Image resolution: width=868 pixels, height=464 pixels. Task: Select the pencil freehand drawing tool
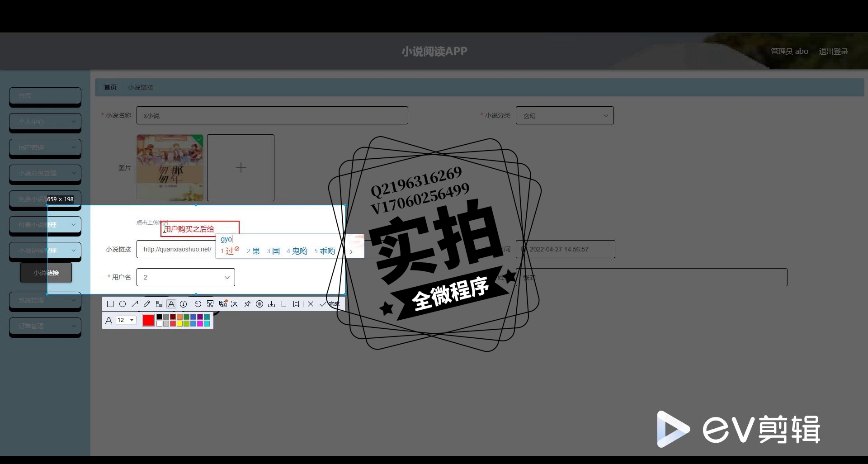click(146, 304)
